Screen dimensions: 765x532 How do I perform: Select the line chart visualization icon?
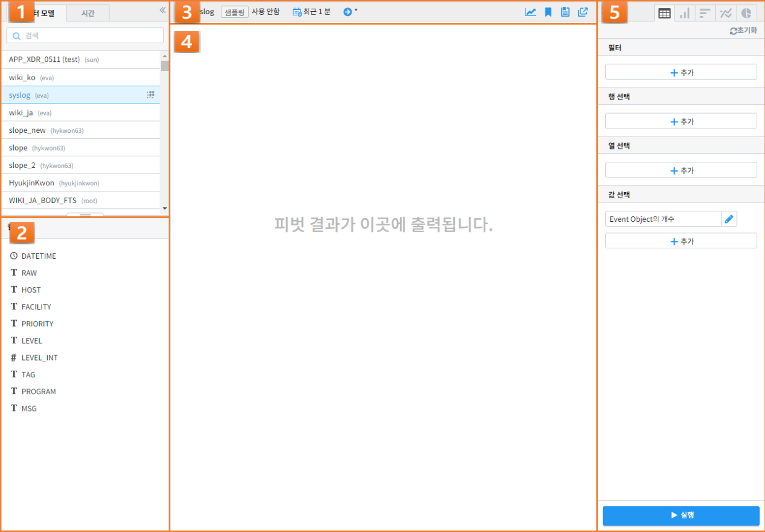[726, 13]
